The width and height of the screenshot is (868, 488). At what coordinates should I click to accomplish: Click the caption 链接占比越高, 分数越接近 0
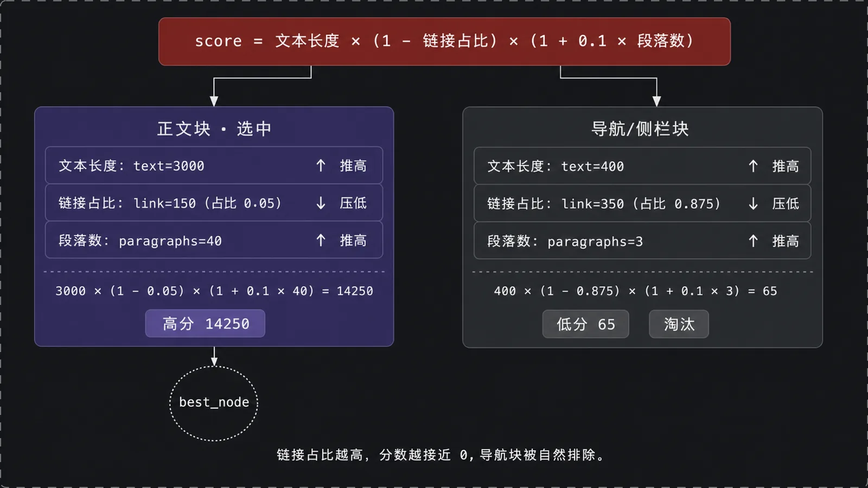(372, 455)
